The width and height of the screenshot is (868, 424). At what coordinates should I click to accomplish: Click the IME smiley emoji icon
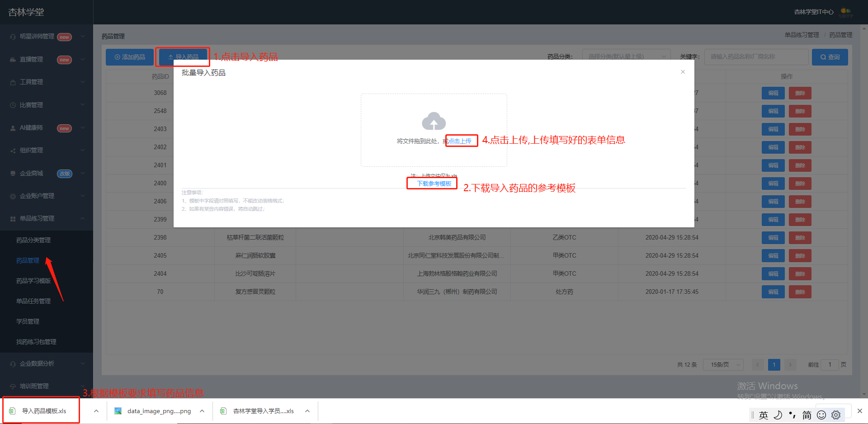[x=821, y=415]
